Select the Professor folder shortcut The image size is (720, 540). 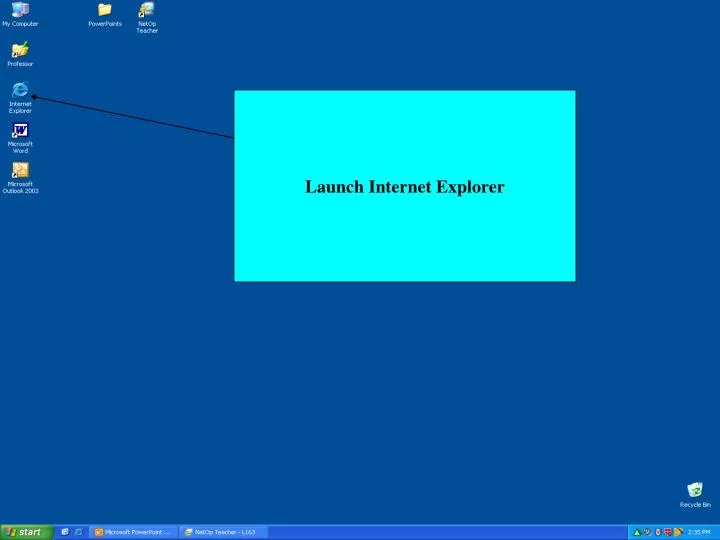coord(20,54)
